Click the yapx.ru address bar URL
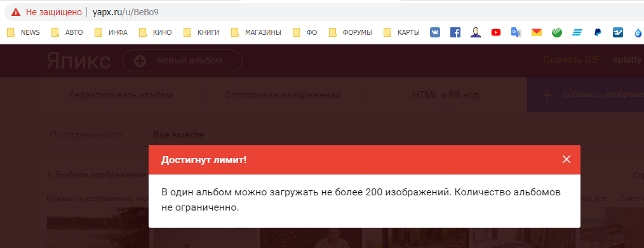This screenshot has height=248, width=644. (x=126, y=12)
